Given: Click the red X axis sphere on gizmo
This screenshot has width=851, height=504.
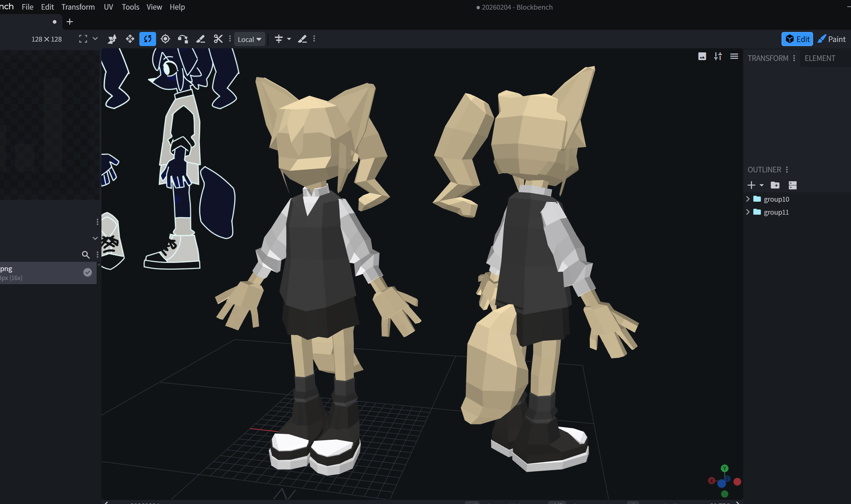Looking at the screenshot, I should pyautogui.click(x=712, y=481).
